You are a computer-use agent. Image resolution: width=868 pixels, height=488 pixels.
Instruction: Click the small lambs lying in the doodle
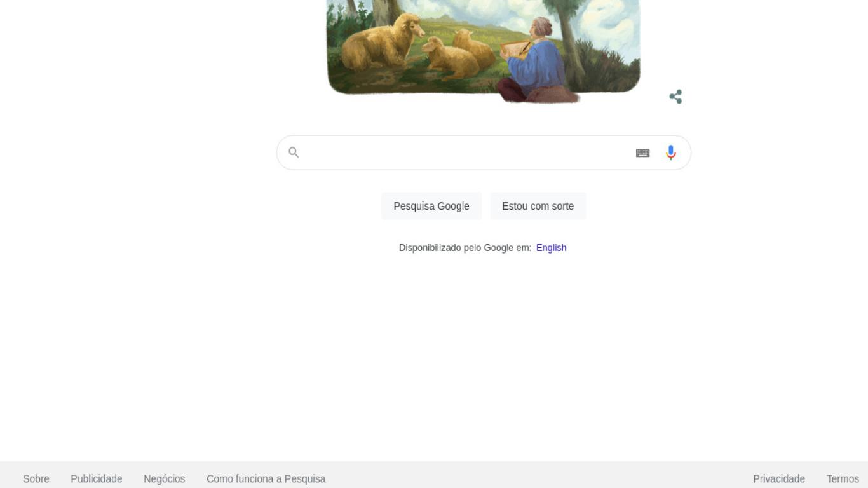tap(459, 54)
